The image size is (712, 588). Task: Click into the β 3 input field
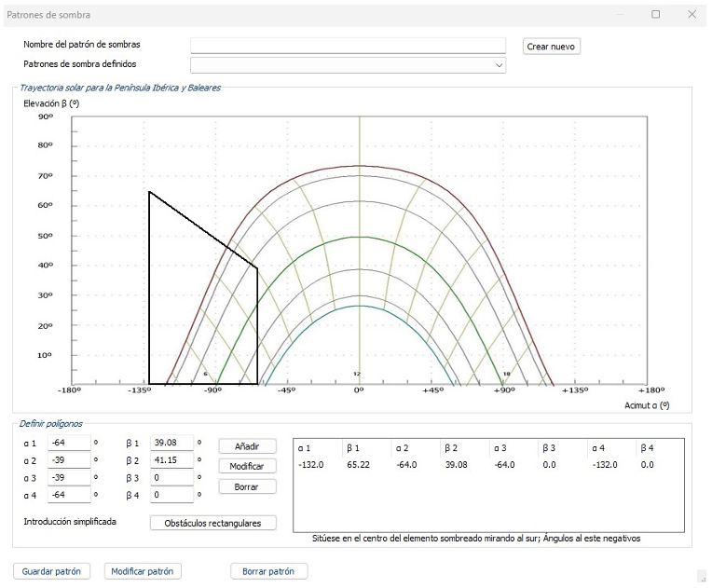(171, 477)
